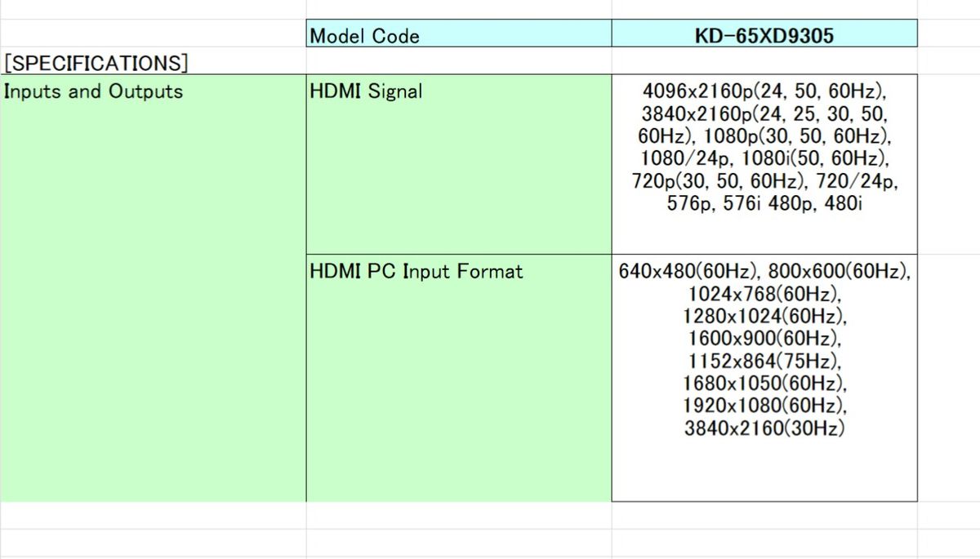The width and height of the screenshot is (980, 559).
Task: Select the "Inputs and Outputs" cell
Action: [154, 163]
